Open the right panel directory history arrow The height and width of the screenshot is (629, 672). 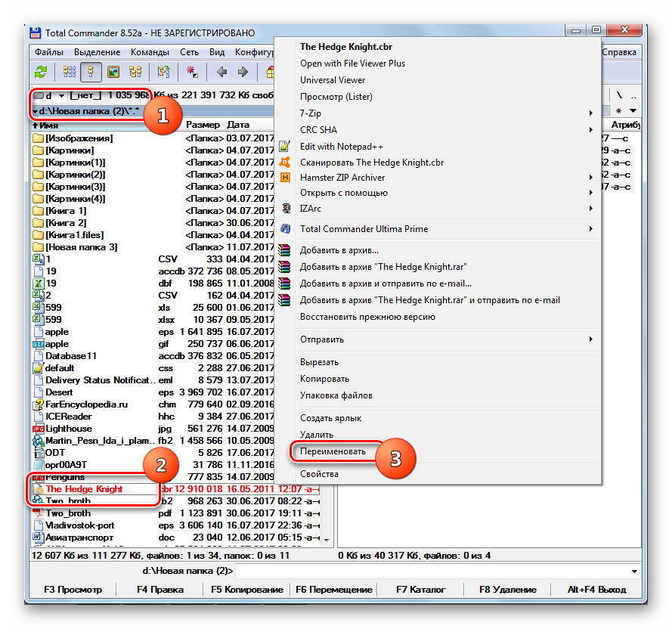point(633,111)
